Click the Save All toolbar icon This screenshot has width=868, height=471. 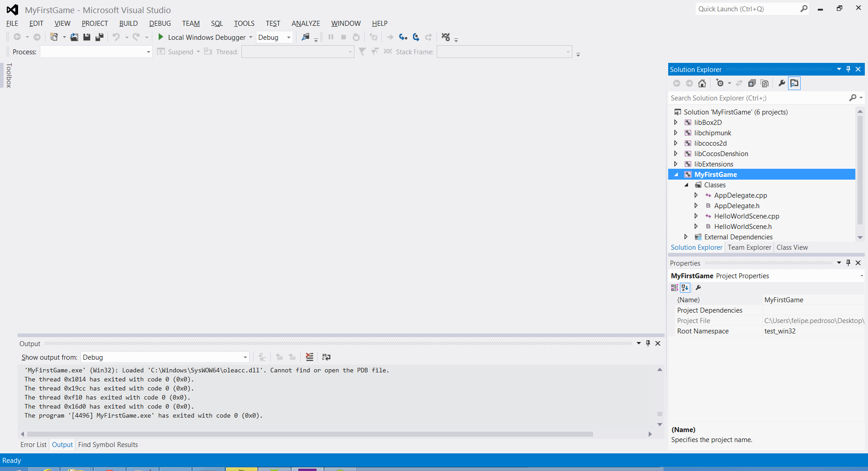pos(99,37)
